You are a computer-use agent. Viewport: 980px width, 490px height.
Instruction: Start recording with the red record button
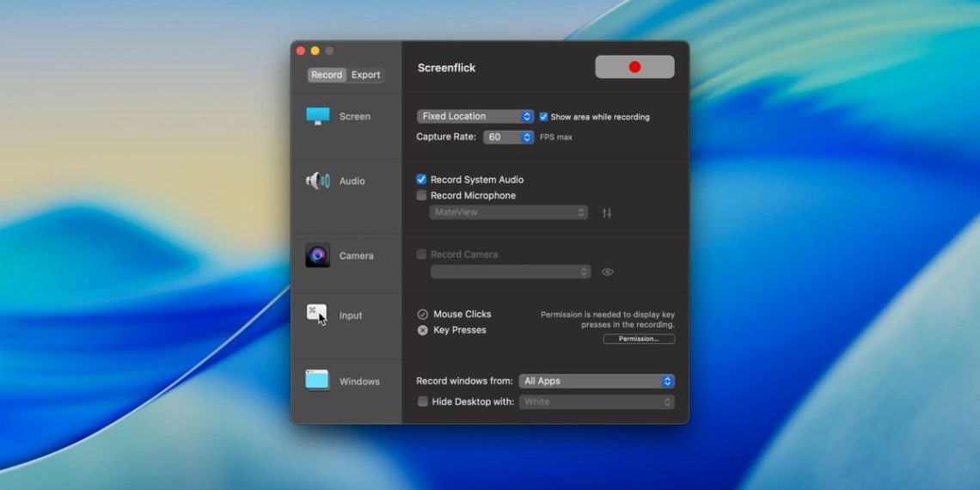(634, 67)
